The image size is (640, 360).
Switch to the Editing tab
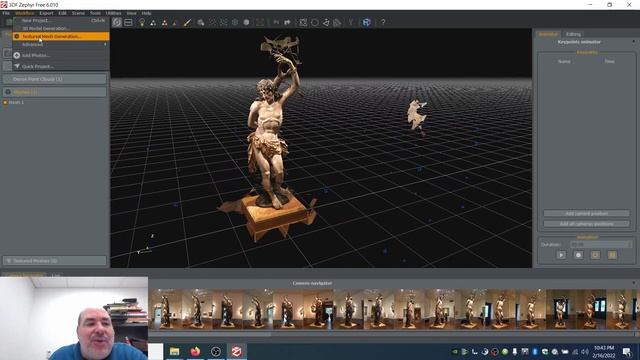pos(573,34)
